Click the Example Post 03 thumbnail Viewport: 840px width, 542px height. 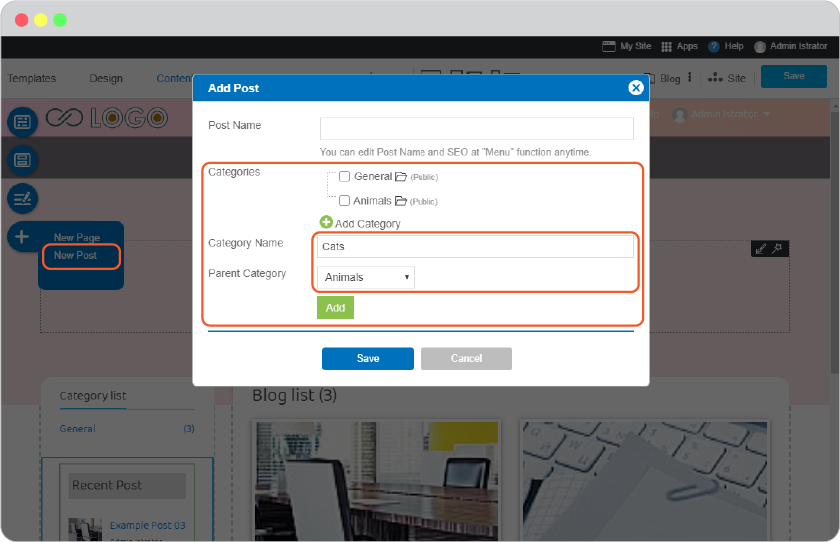tap(85, 529)
